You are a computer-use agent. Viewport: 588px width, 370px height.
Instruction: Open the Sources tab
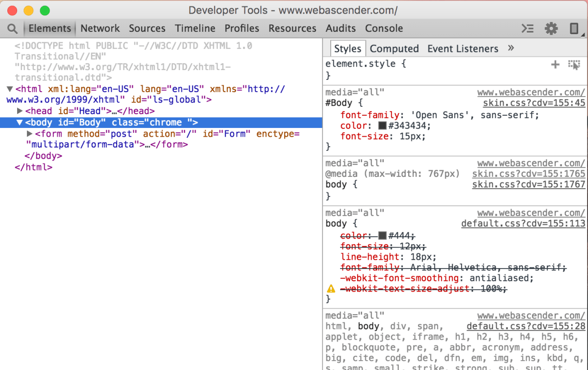pos(147,28)
